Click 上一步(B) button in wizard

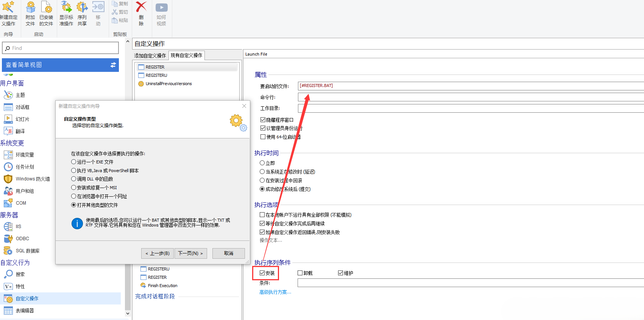click(x=157, y=253)
